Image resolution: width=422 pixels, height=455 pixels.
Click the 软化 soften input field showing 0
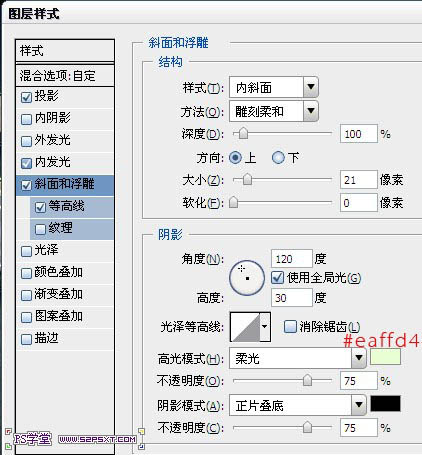pyautogui.click(x=359, y=203)
